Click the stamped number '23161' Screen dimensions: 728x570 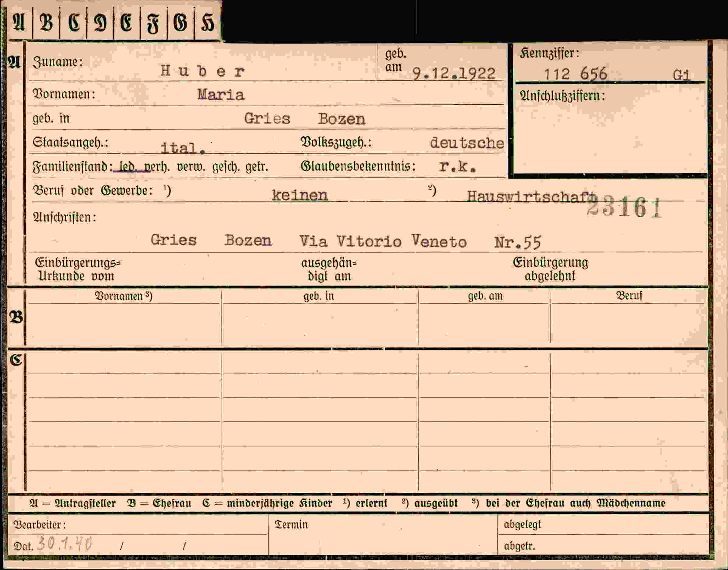click(624, 207)
